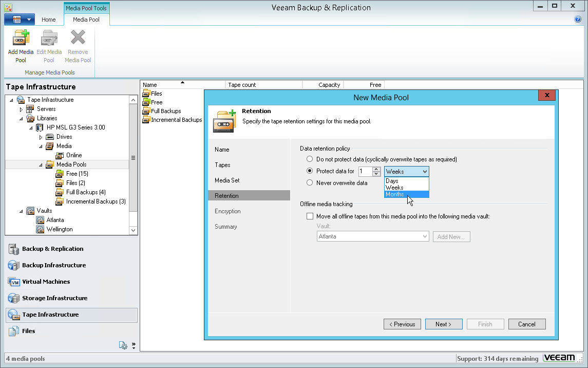Select the Drives icon in the tree
Image resolution: width=588 pixels, height=368 pixels.
pos(49,137)
